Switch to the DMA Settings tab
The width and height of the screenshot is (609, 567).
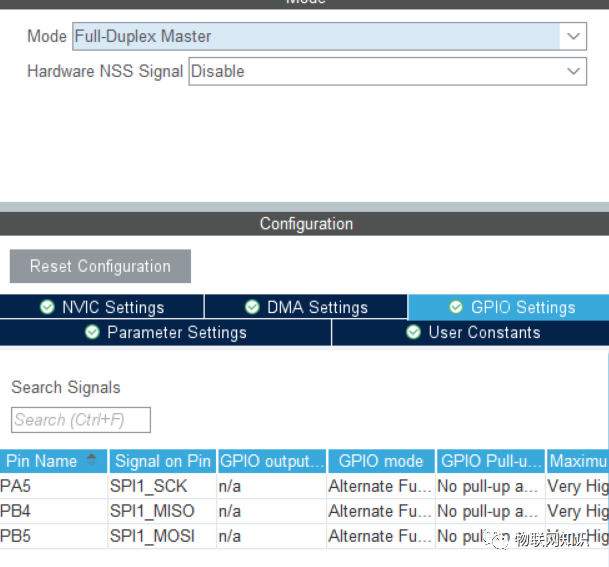point(306,307)
